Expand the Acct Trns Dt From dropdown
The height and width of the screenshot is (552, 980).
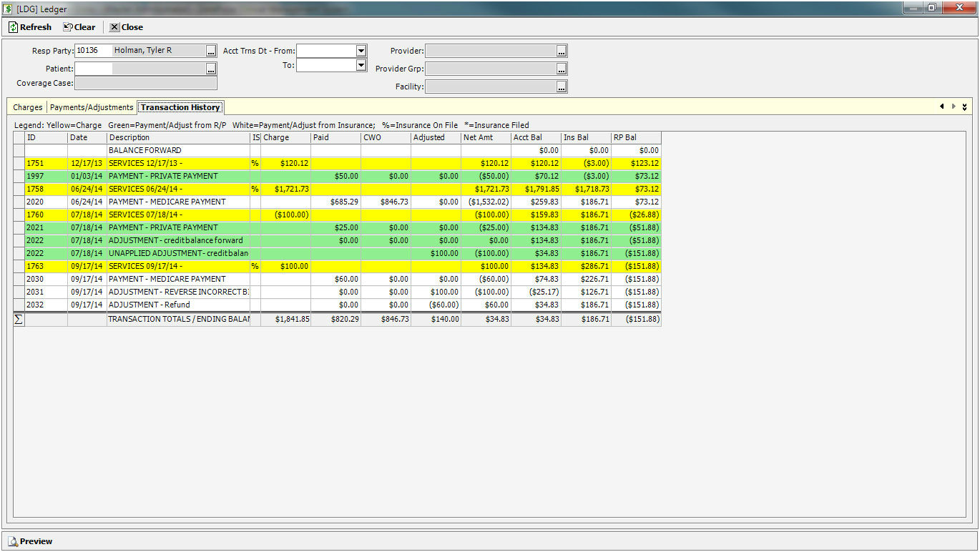point(361,51)
